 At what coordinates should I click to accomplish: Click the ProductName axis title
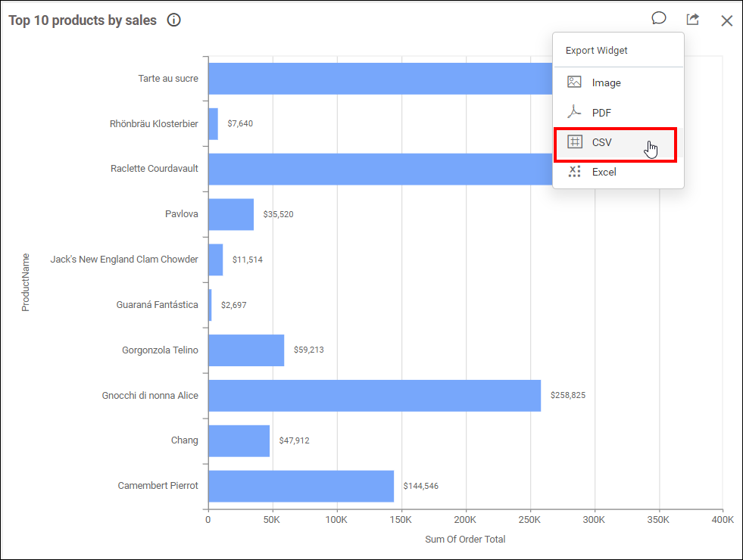(x=26, y=283)
